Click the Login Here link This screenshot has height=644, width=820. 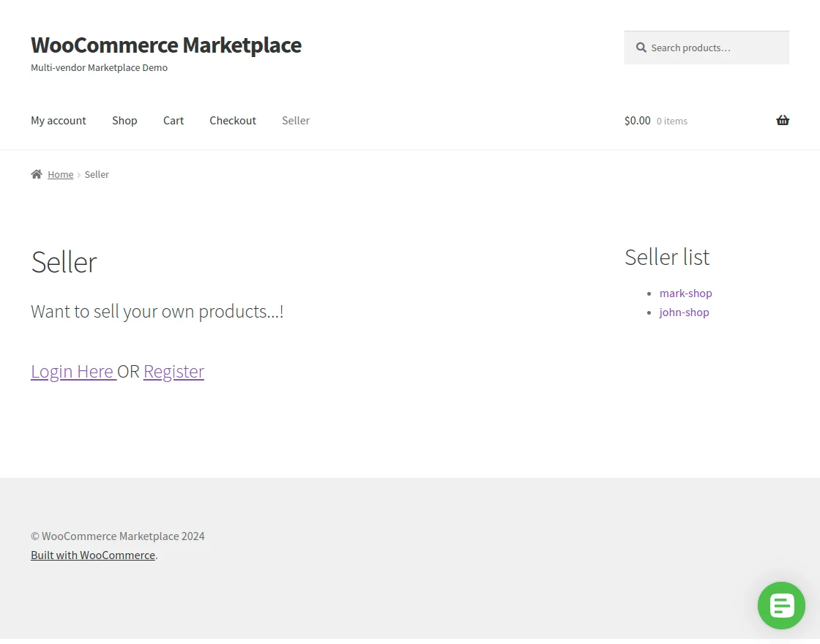click(x=72, y=372)
